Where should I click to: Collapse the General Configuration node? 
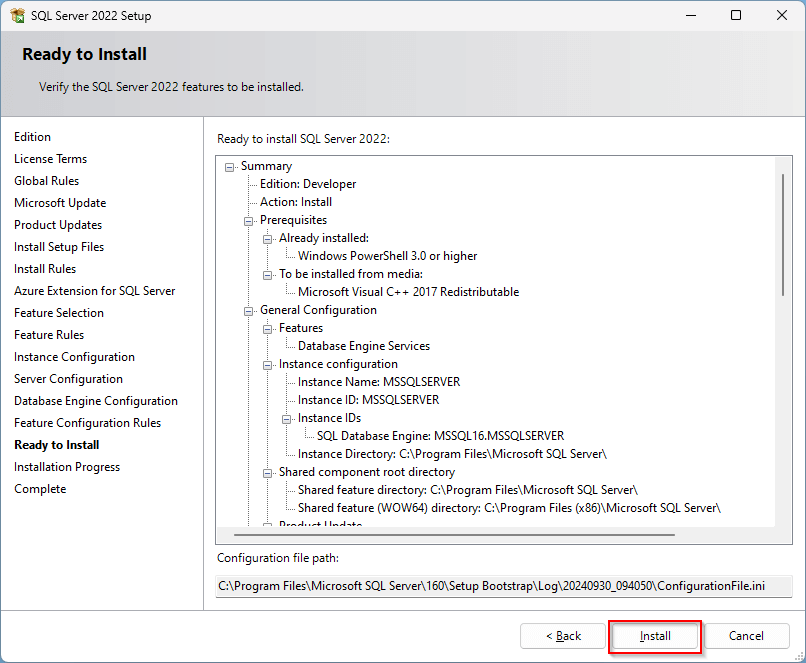click(x=249, y=310)
